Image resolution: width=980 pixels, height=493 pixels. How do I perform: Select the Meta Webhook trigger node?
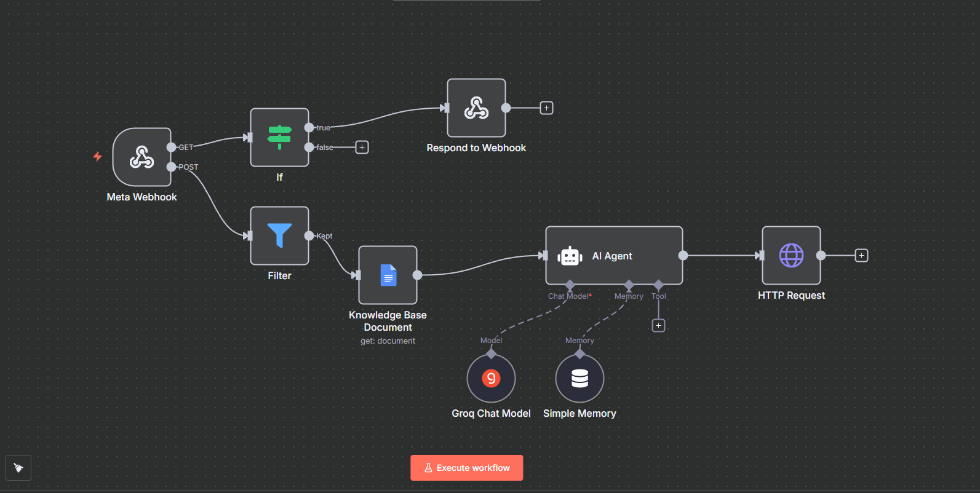pyautogui.click(x=141, y=157)
